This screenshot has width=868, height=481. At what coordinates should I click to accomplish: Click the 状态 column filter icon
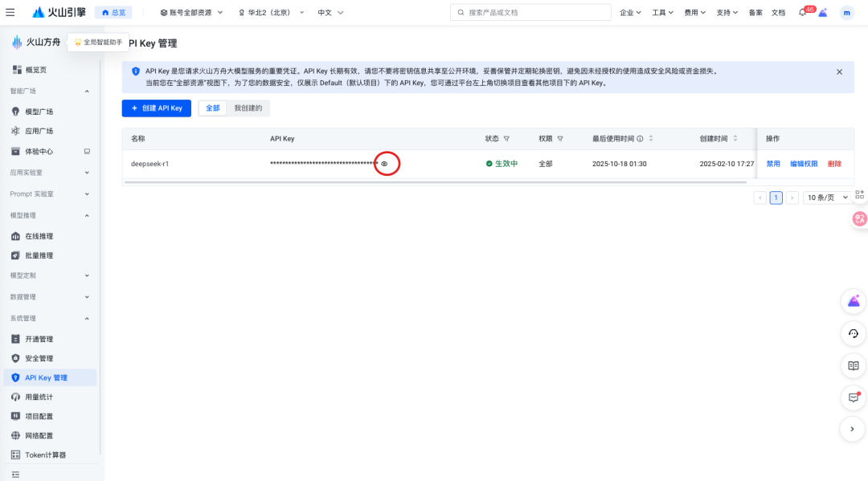tap(506, 139)
